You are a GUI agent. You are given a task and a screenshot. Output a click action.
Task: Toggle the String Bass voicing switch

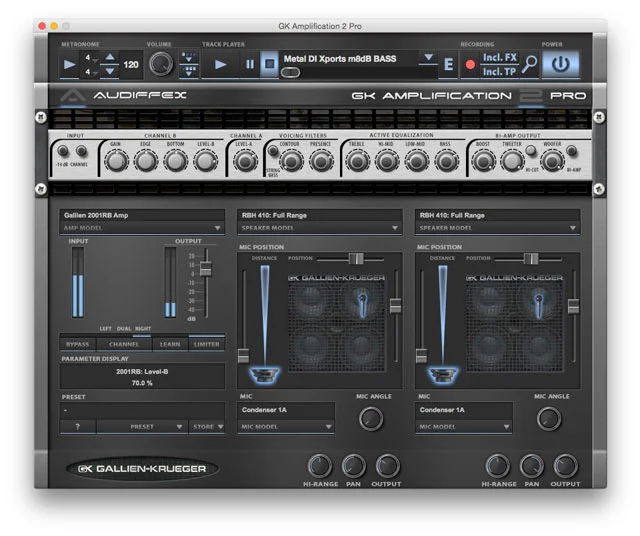[x=273, y=151]
